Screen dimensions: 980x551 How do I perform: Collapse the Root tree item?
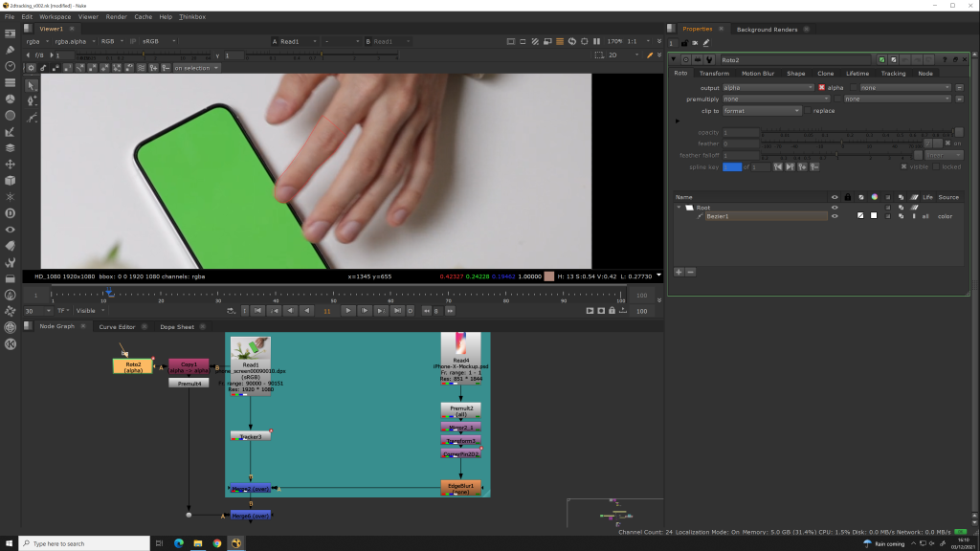[679, 208]
